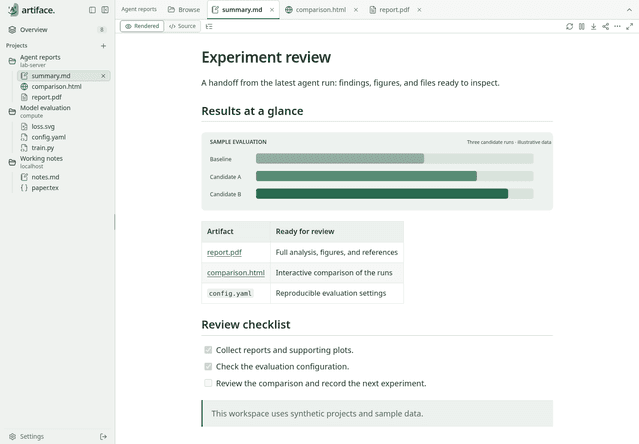Click the artiface logo icon
This screenshot has width=639, height=444.
tap(13, 10)
